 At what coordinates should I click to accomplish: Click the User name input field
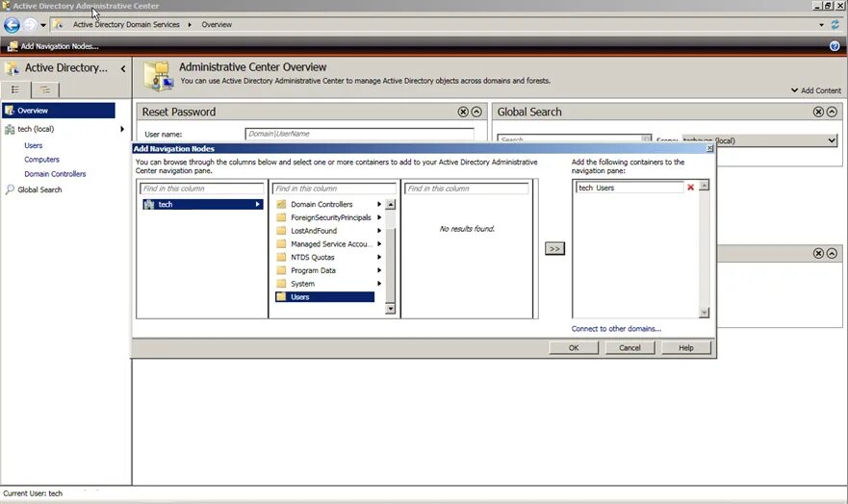tap(360, 134)
